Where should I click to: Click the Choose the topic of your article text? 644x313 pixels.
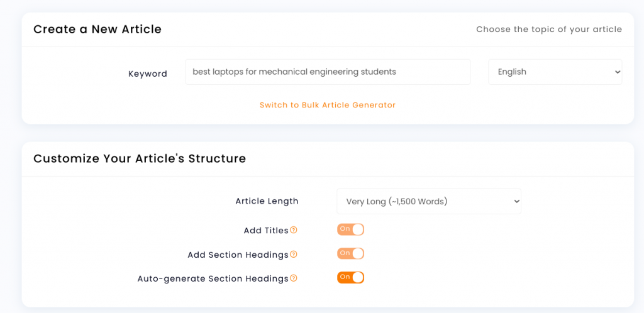549,29
